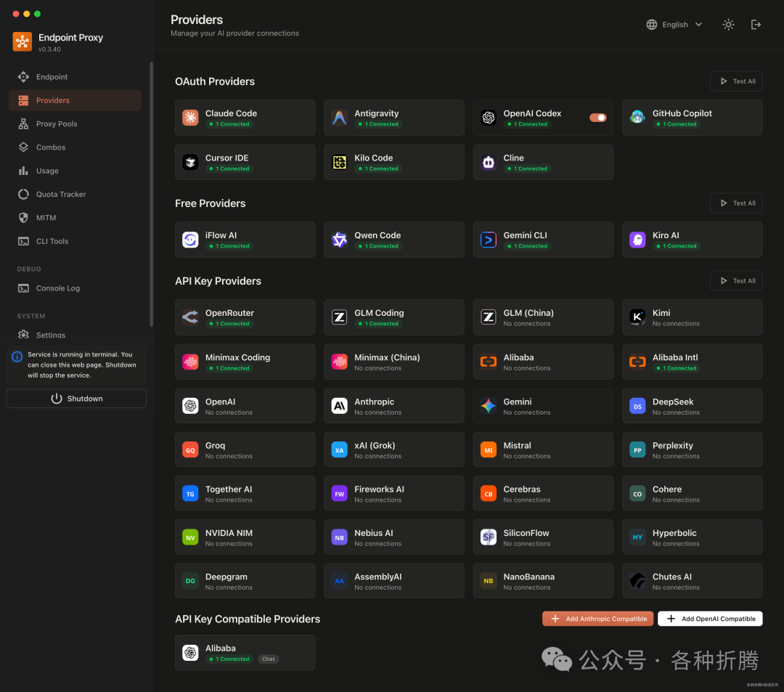Test all OAuth Providers
The width and height of the screenshot is (784, 692).
(x=736, y=81)
